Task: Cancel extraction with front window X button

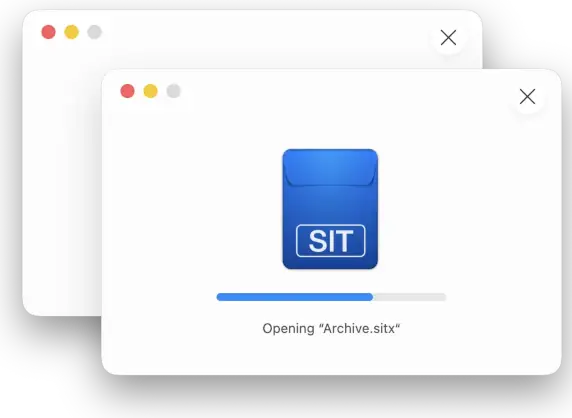Action: 527,97
